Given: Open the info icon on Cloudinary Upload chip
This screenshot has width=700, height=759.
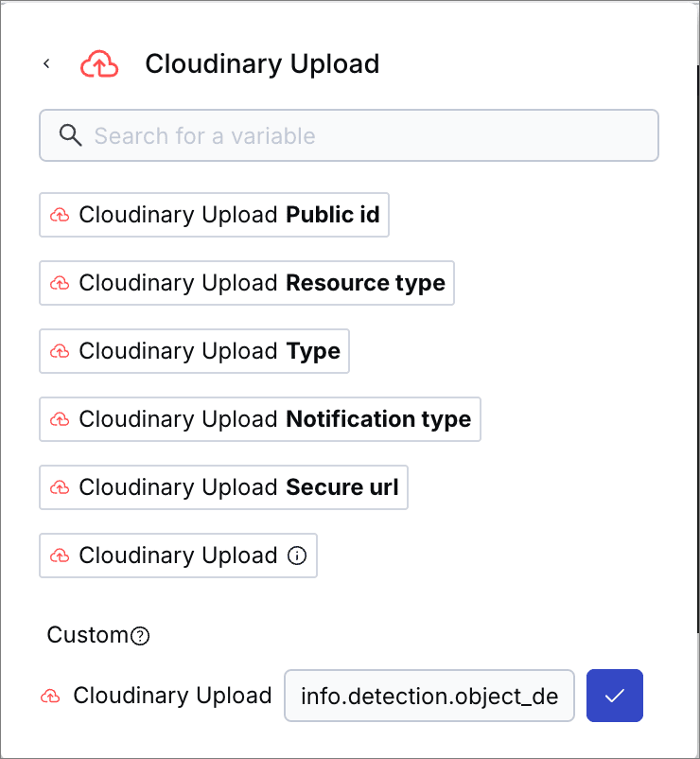Looking at the screenshot, I should 297,556.
